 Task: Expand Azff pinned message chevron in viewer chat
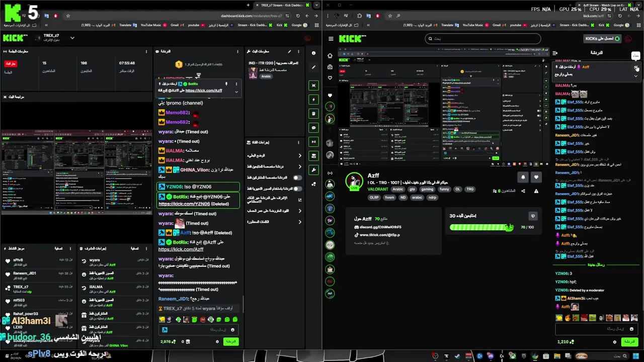[x=636, y=76]
